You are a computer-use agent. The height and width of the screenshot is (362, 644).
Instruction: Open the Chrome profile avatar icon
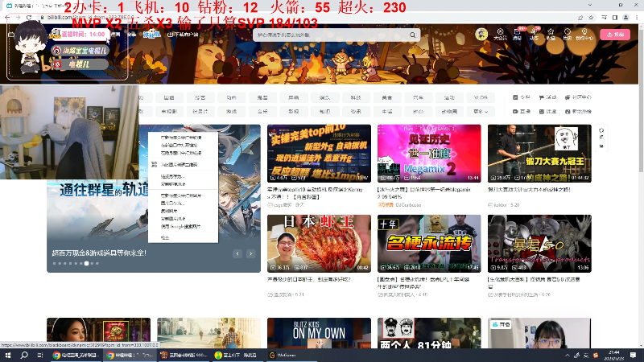coord(625,18)
